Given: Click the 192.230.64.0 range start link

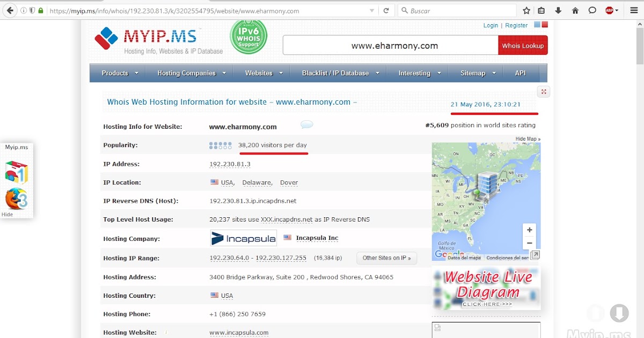Looking at the screenshot, I should (229, 258).
